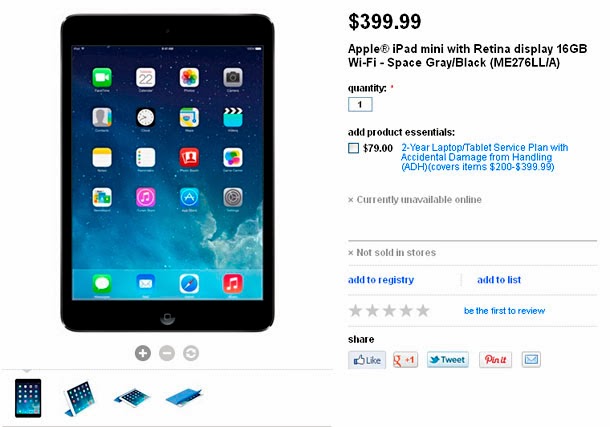This screenshot has width=610, height=427.
Task: Click the reset image view icon
Action: point(191,353)
